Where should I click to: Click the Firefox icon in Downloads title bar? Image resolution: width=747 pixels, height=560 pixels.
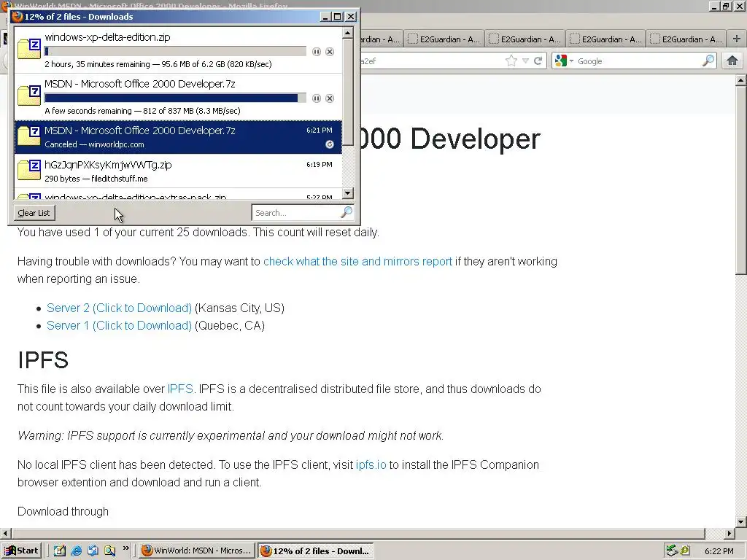pos(18,17)
